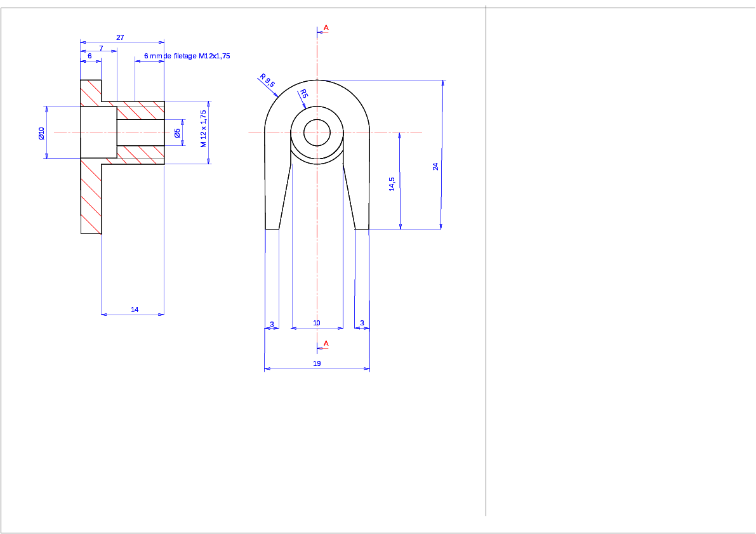Select the 3 dimension under the left leg

(x=272, y=324)
